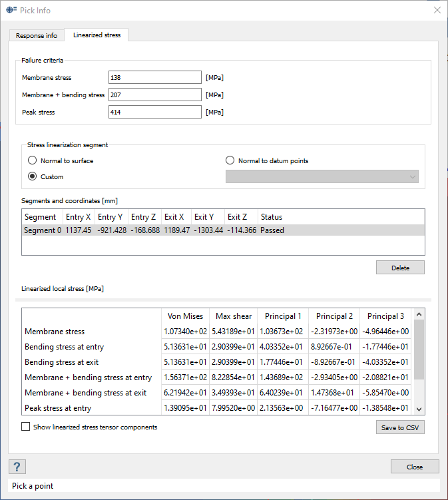
Task: Click the Close button
Action: (414, 467)
